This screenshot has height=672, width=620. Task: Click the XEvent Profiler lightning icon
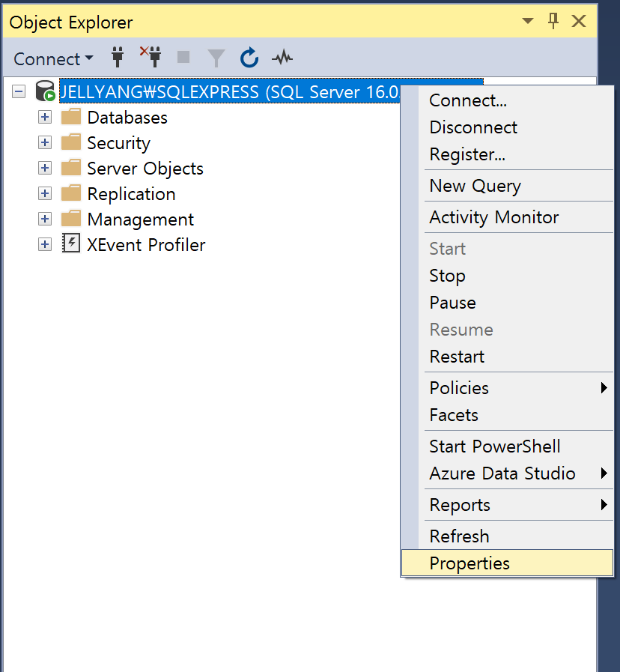pyautogui.click(x=71, y=243)
